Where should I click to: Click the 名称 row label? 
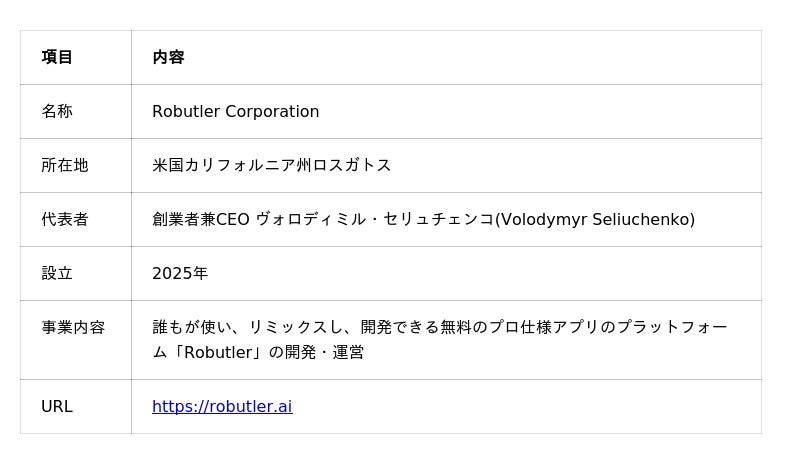(x=57, y=111)
